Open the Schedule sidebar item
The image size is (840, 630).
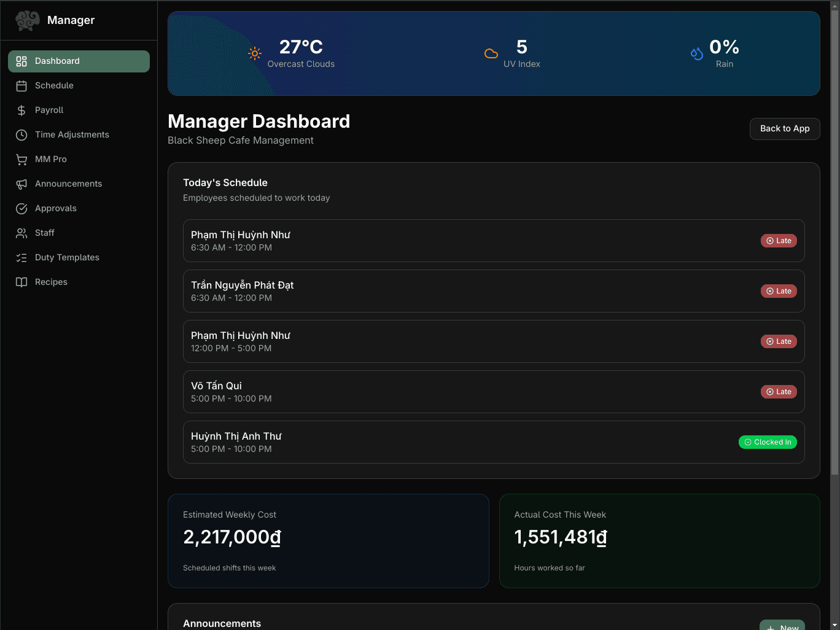coord(79,85)
